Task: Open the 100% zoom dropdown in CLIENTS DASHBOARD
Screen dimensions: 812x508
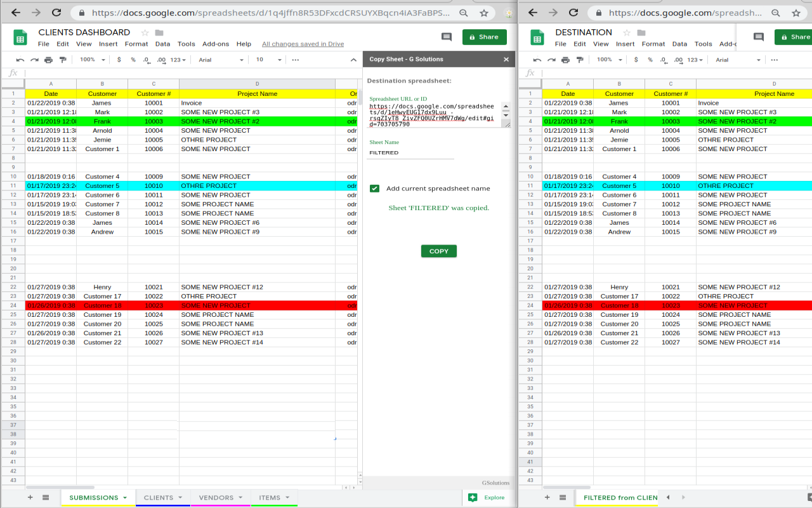Action: pos(93,60)
